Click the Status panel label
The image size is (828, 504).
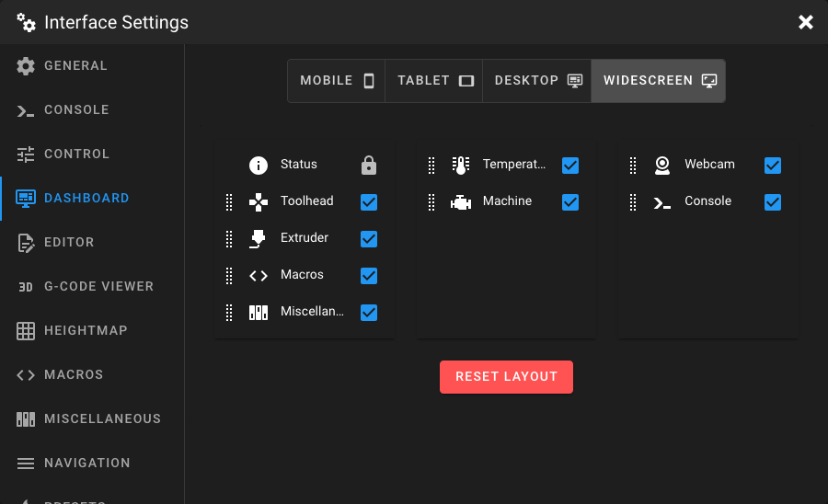pyautogui.click(x=298, y=164)
